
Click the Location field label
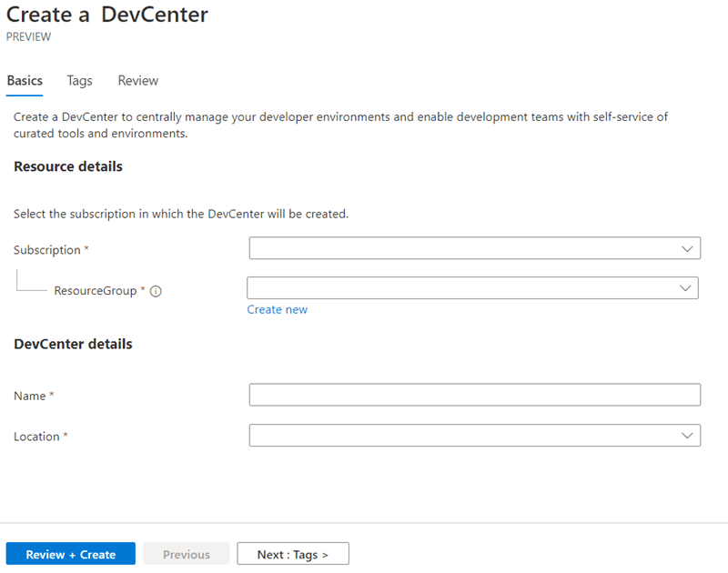click(36, 437)
